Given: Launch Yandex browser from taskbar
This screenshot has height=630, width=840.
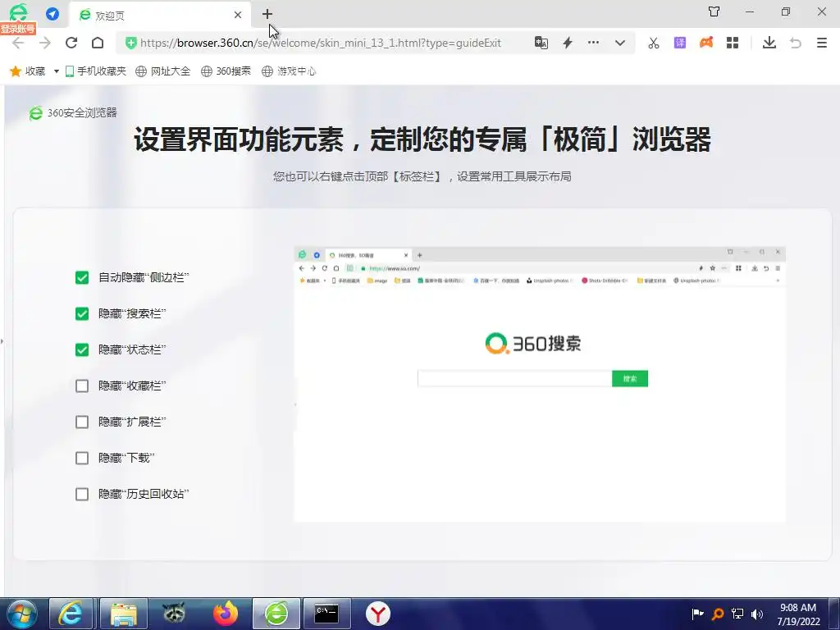Looking at the screenshot, I should [x=378, y=614].
